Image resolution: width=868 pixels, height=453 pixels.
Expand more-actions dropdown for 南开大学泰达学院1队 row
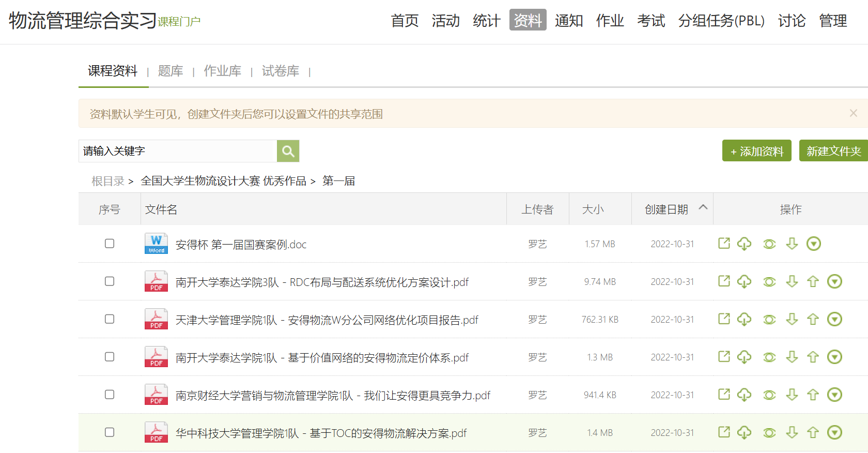coord(835,357)
